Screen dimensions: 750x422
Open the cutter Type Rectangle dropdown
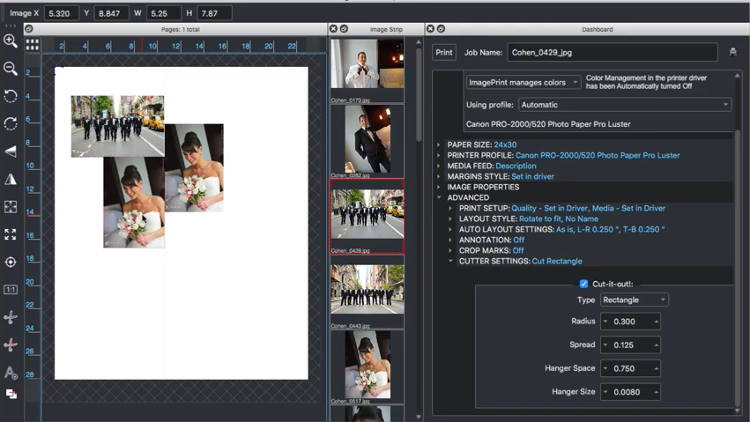coord(634,300)
